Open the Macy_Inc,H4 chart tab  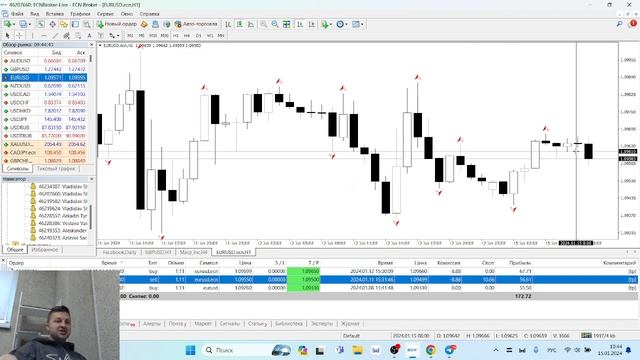pos(193,253)
